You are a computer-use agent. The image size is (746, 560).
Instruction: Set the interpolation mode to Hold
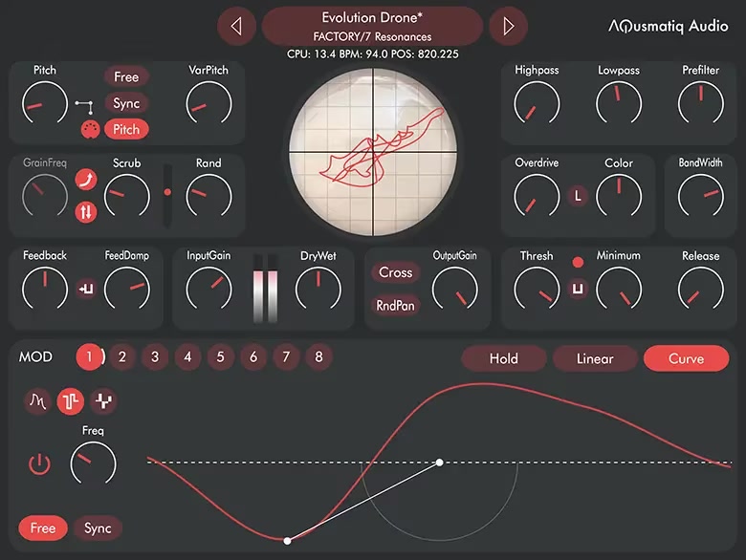[x=503, y=358]
